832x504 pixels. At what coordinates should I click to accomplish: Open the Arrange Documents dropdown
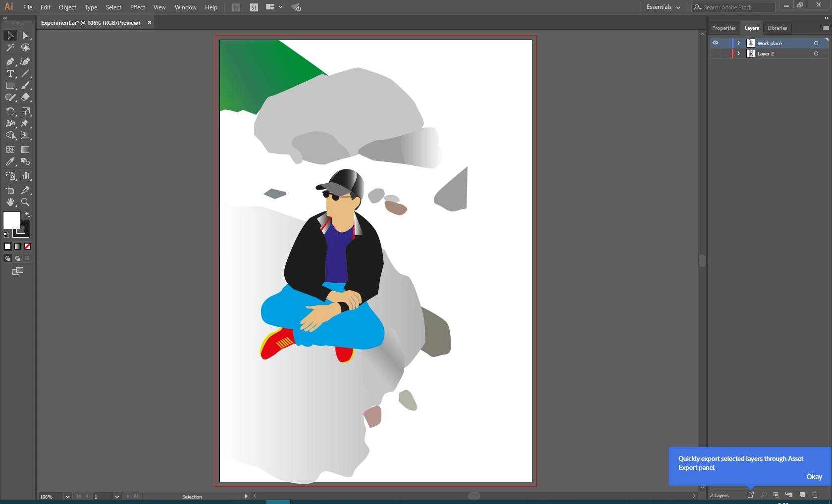(274, 7)
